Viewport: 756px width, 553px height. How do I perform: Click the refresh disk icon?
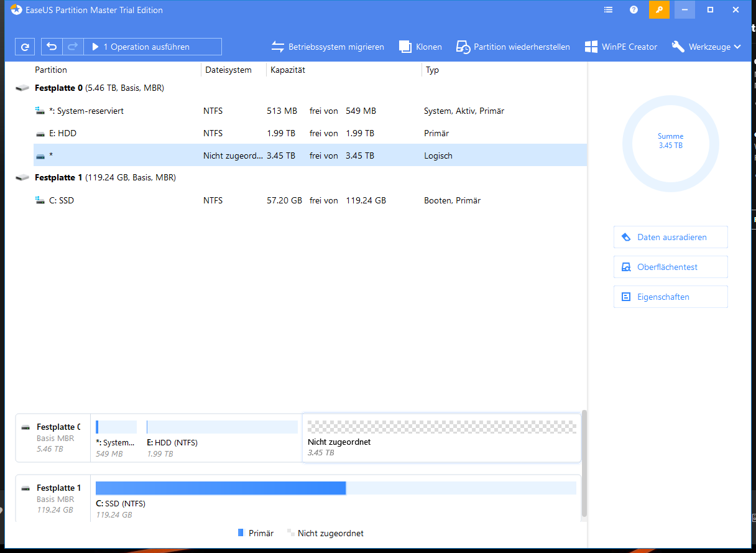[x=25, y=47]
